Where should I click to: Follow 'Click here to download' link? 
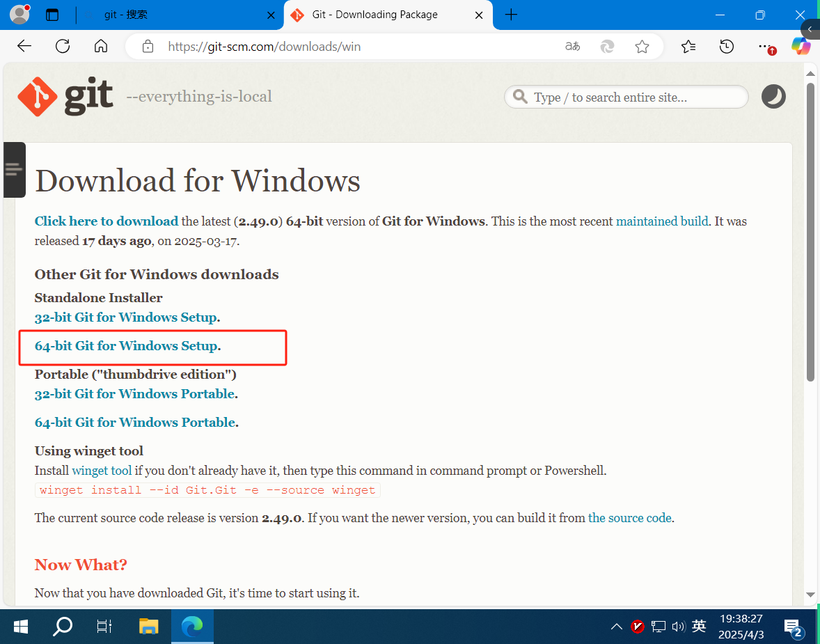(107, 221)
